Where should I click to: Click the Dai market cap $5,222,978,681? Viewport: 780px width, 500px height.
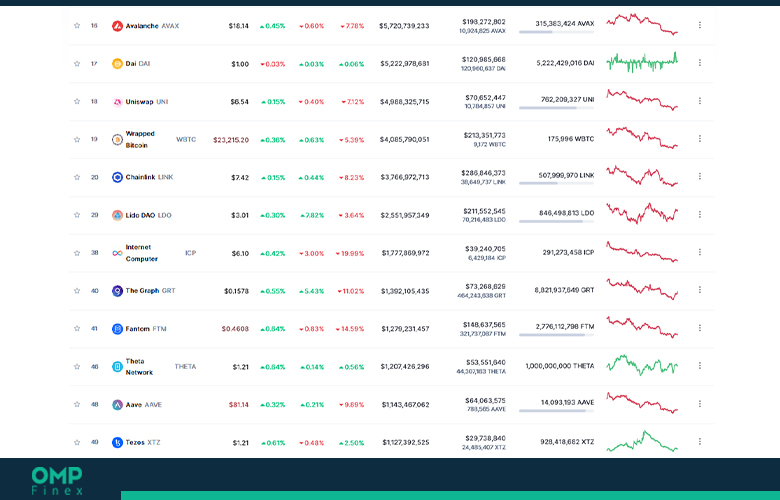point(404,64)
